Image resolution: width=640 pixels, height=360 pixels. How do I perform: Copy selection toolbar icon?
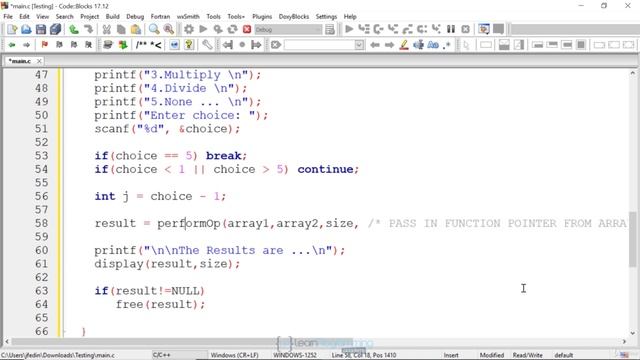pos(121,29)
